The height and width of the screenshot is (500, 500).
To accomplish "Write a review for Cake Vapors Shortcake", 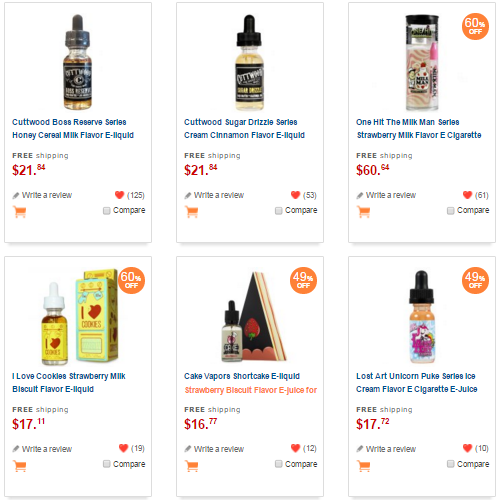I will 214,449.
